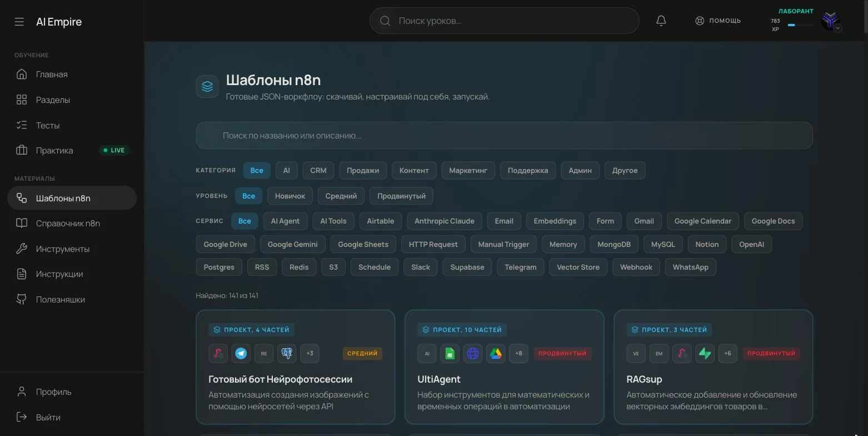This screenshot has height=436, width=868.
Task: Select category filter Контент
Action: coord(414,170)
